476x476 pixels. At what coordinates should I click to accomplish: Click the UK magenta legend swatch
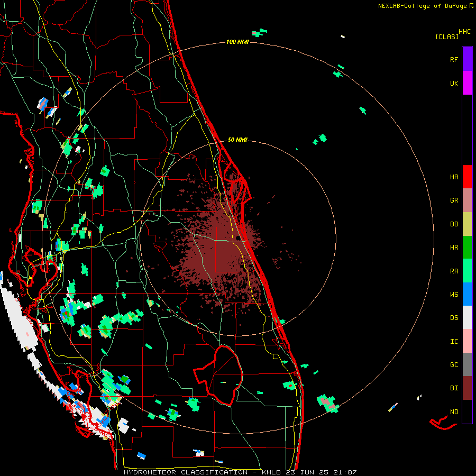coord(467,83)
